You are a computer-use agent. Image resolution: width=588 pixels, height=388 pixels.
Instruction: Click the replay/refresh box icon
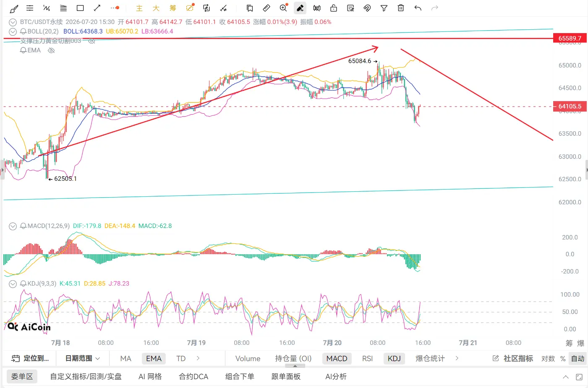coord(206,8)
